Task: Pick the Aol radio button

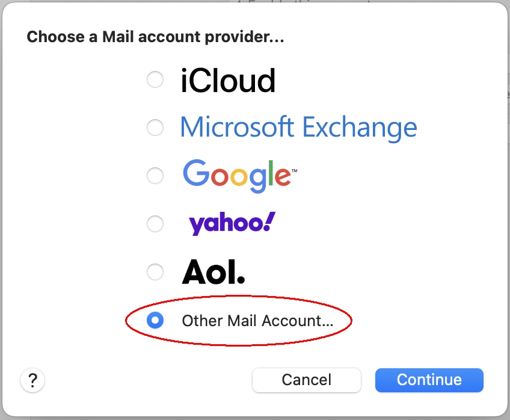Action: coord(155,272)
